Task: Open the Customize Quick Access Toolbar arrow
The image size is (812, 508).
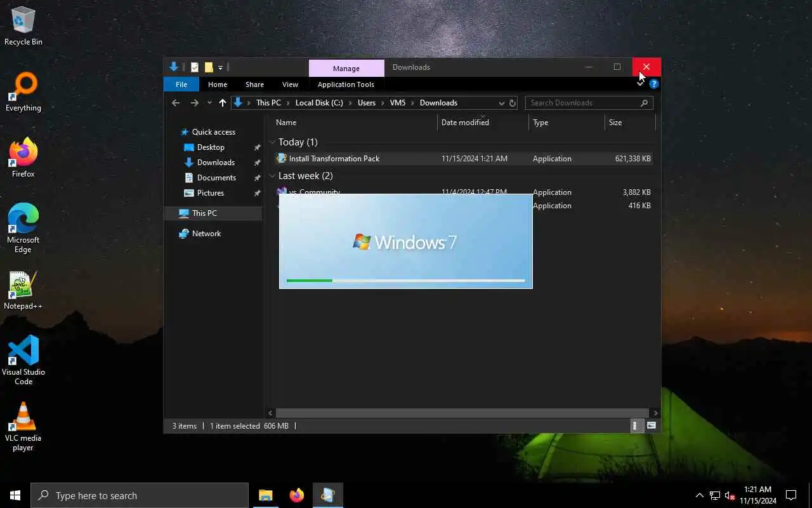Action: (221, 67)
